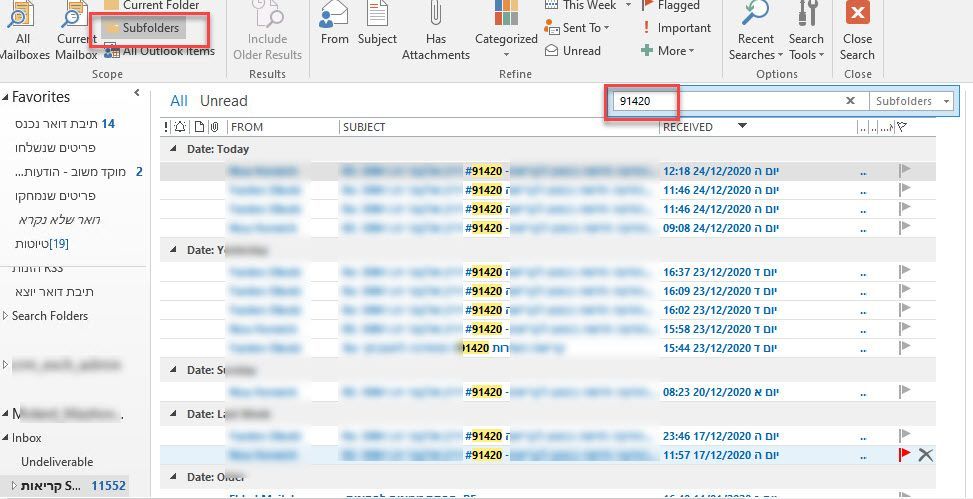Collapse the Date: Last Week group
Image resolution: width=973 pixels, height=499 pixels.
[x=173, y=414]
